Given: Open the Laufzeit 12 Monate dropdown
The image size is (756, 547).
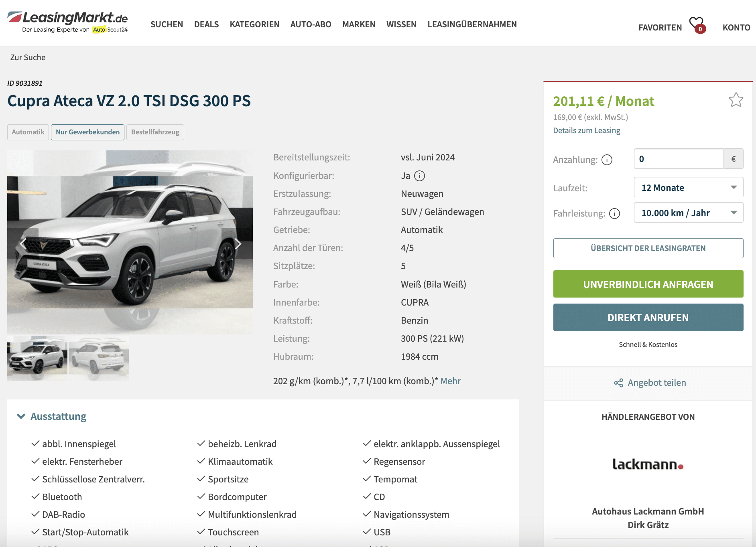Looking at the screenshot, I should click(x=688, y=187).
